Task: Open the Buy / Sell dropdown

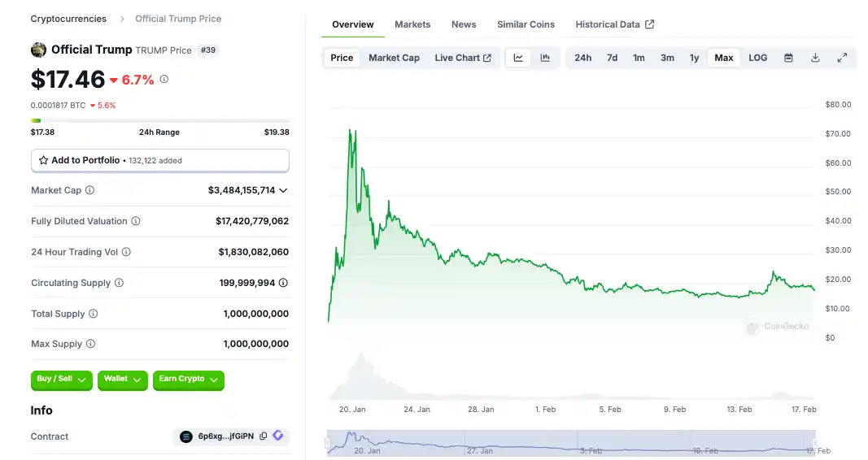Action: (x=61, y=380)
